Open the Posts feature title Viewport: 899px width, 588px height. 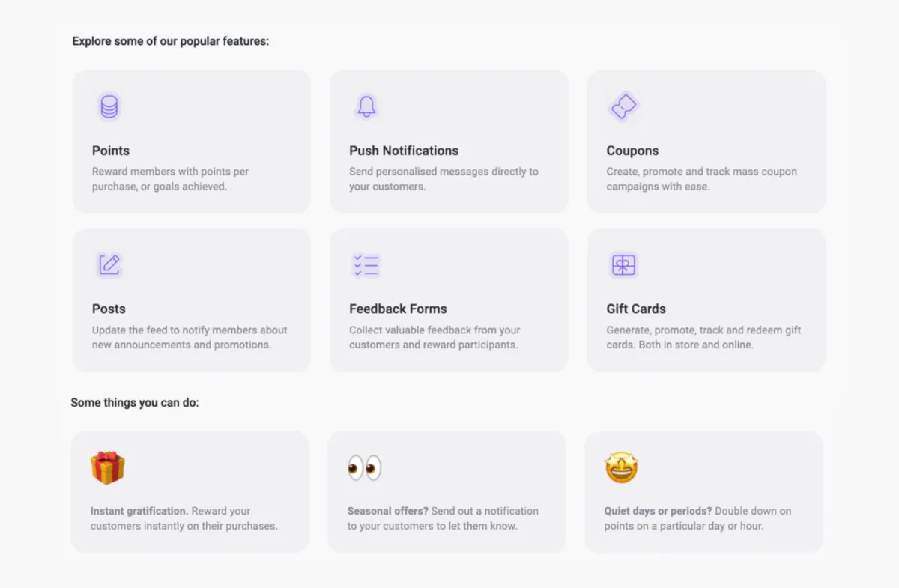pyautogui.click(x=109, y=309)
